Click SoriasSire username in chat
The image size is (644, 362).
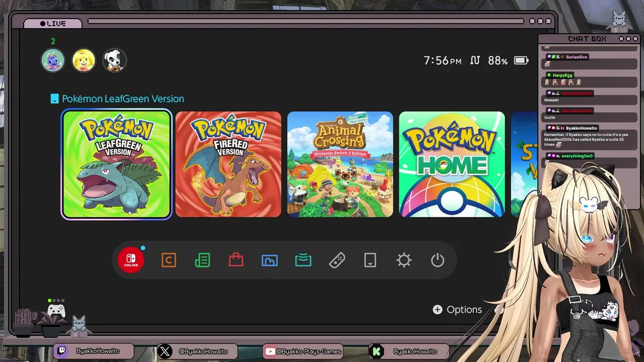click(x=577, y=57)
